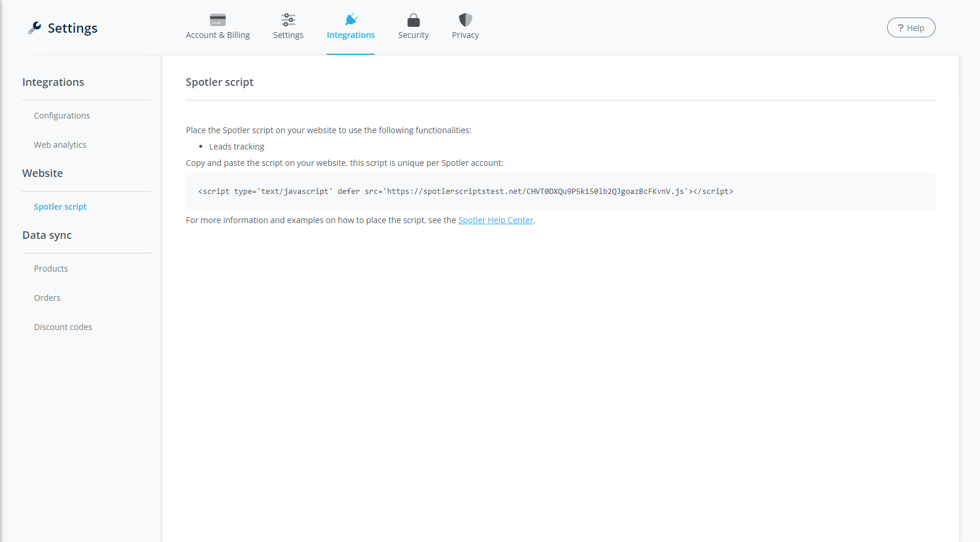Click the Settings page title text
This screenshot has height=542, width=980.
click(x=72, y=28)
